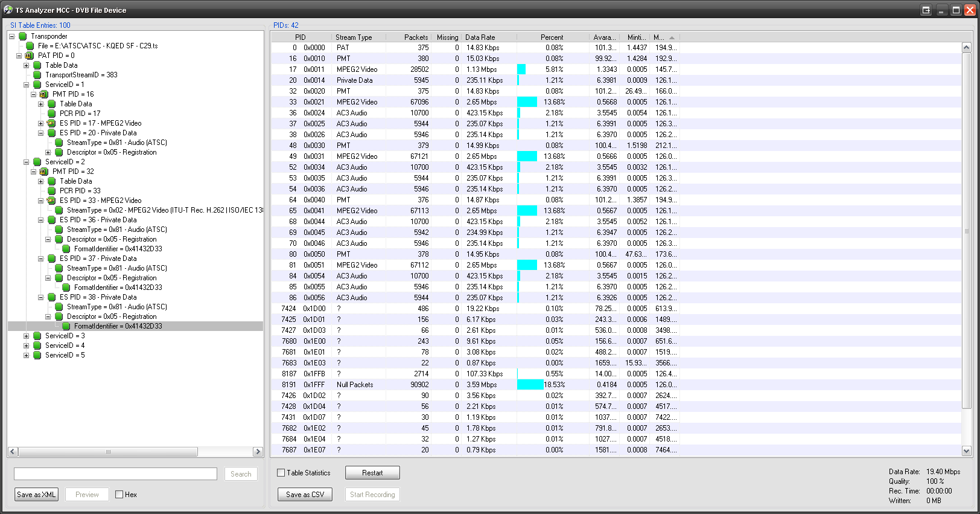
Task: Click the PMT PID = 32 table icon
Action: 43,172
